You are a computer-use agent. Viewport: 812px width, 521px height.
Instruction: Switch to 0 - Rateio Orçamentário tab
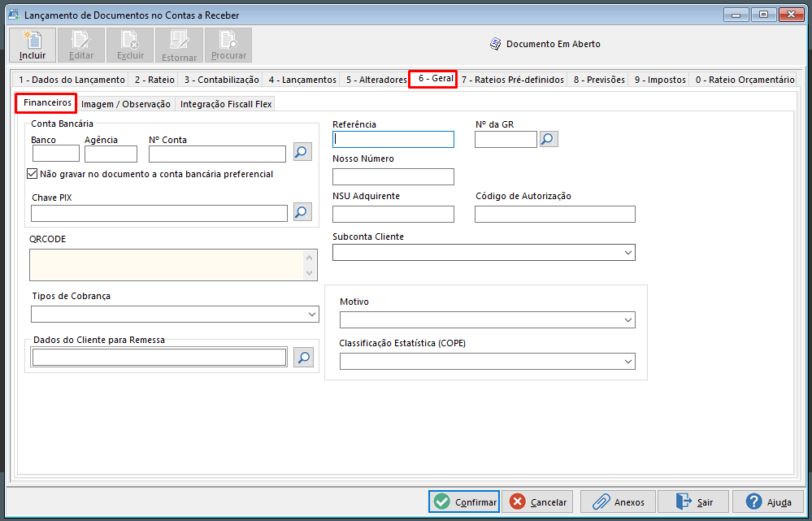tap(745, 80)
